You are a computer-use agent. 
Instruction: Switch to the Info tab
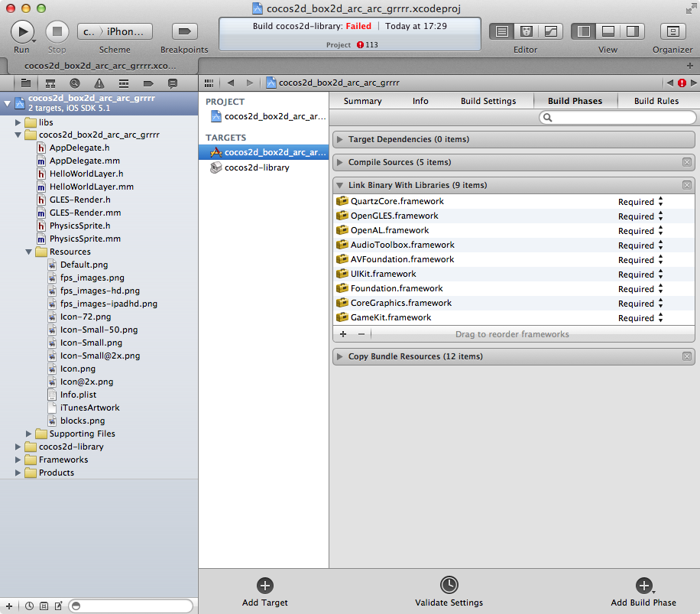pos(420,101)
